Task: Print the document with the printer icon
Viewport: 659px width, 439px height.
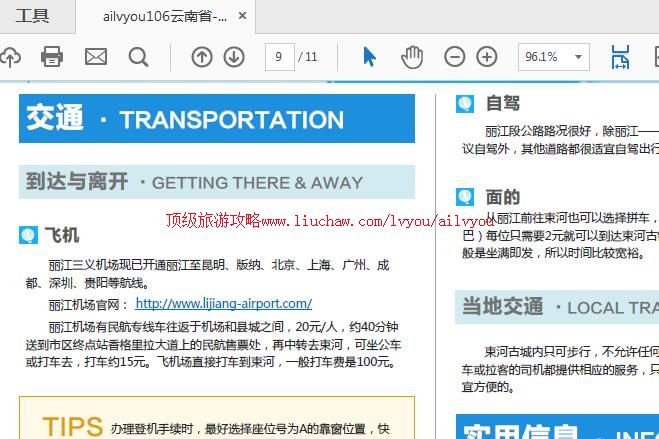Action: [x=52, y=57]
